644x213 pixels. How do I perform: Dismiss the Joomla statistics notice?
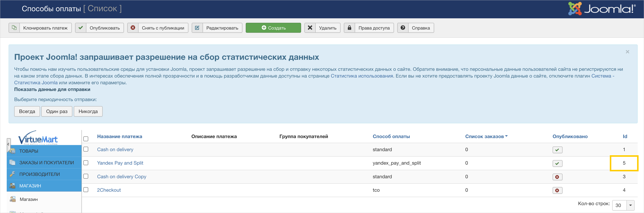tap(627, 52)
